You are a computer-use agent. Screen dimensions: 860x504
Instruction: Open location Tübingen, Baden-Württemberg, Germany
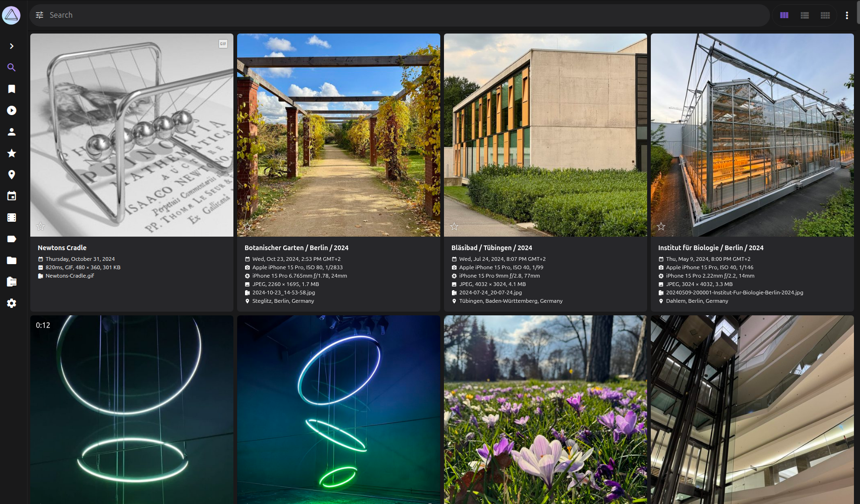coord(511,301)
